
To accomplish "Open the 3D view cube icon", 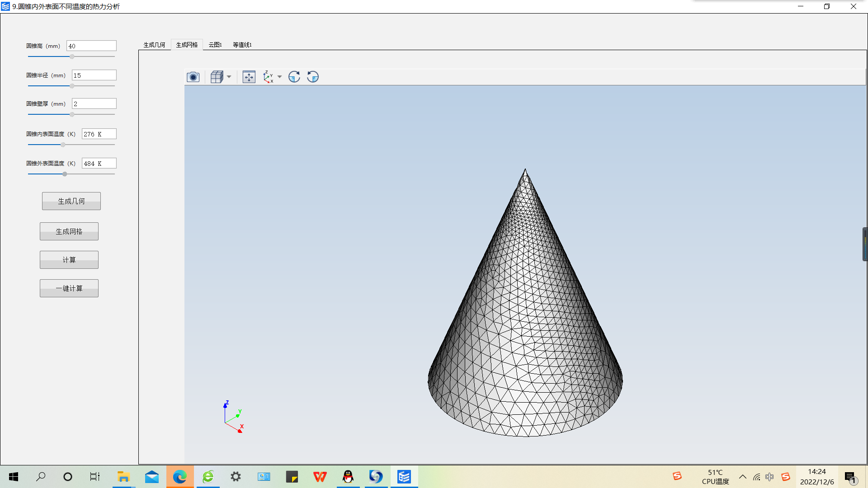I will (x=217, y=77).
